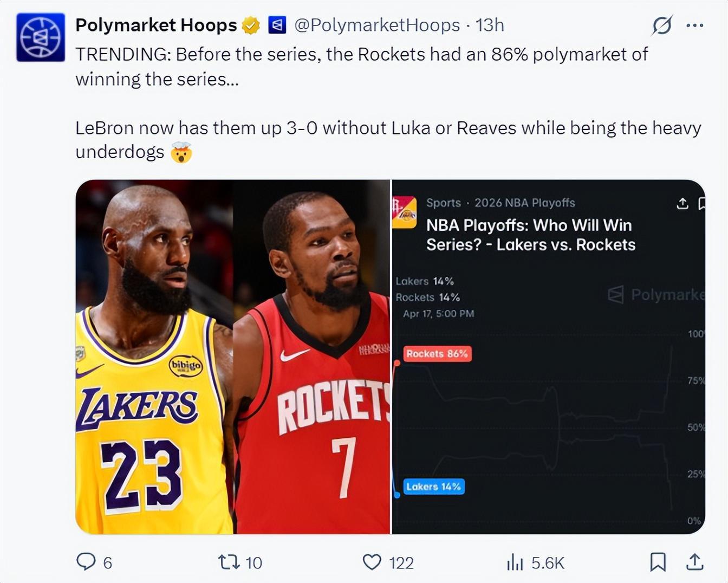Click the Polymarket Hoops display name
The image size is (728, 583).
pyautogui.click(x=156, y=25)
